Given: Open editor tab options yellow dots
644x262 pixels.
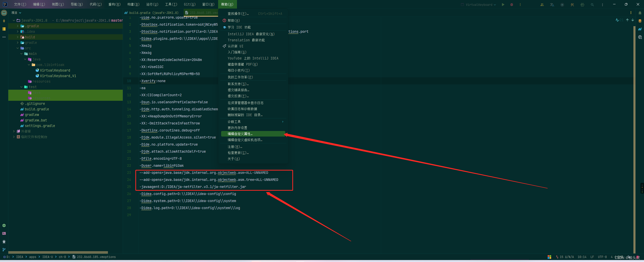Looking at the screenshot, I should (631, 13).
